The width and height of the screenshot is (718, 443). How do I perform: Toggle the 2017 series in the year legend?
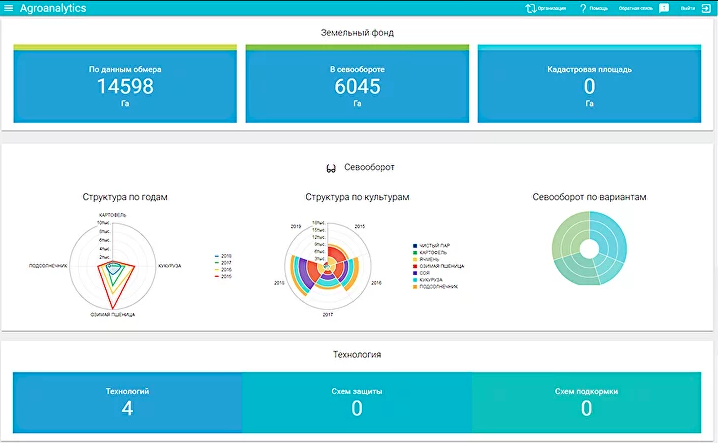[223, 263]
